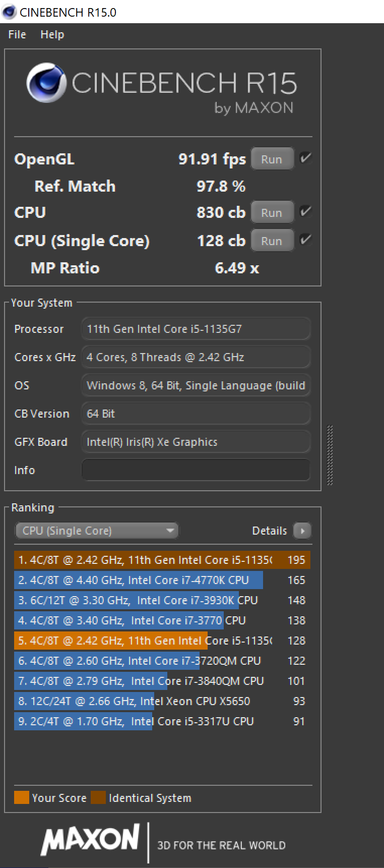The width and height of the screenshot is (384, 868).
Task: Click the Details arrow button
Action: point(302,531)
